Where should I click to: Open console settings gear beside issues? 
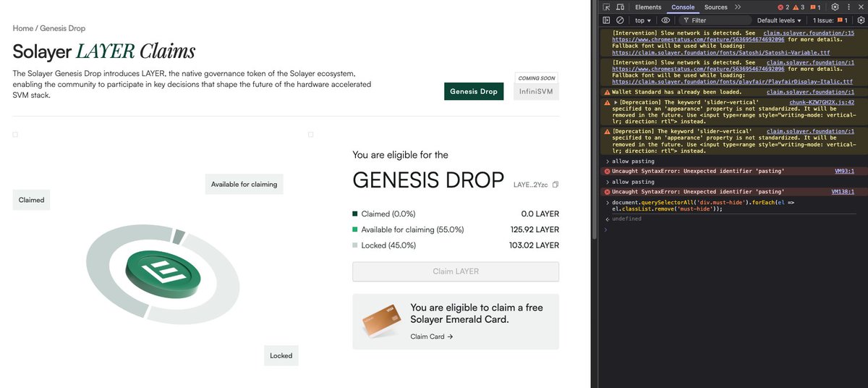click(x=860, y=20)
